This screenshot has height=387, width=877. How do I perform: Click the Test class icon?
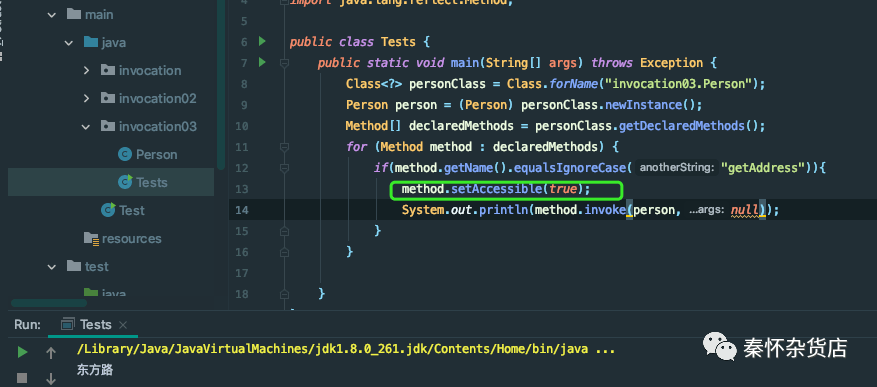pyautogui.click(x=108, y=210)
